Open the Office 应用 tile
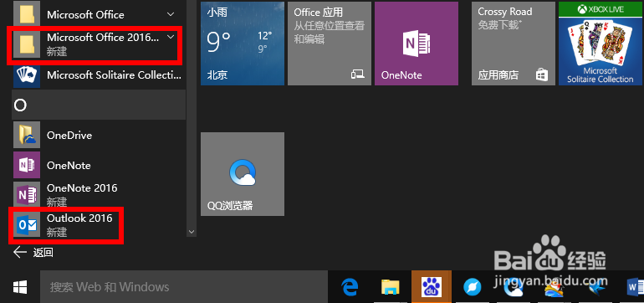 click(x=330, y=44)
